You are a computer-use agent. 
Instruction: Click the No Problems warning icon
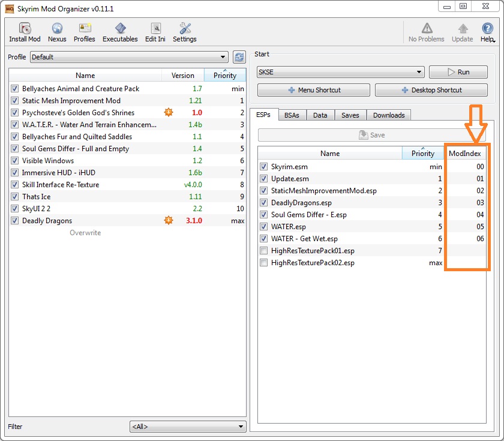click(427, 29)
